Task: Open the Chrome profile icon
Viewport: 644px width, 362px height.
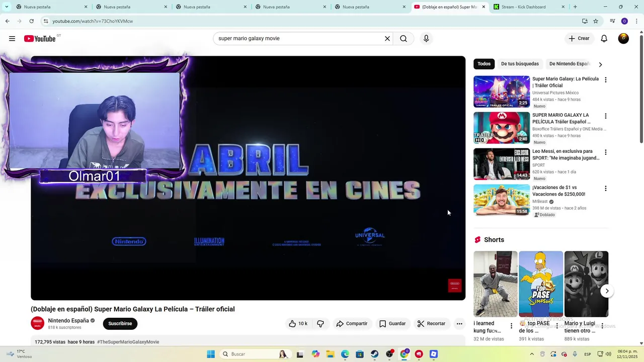Action: 624,21
